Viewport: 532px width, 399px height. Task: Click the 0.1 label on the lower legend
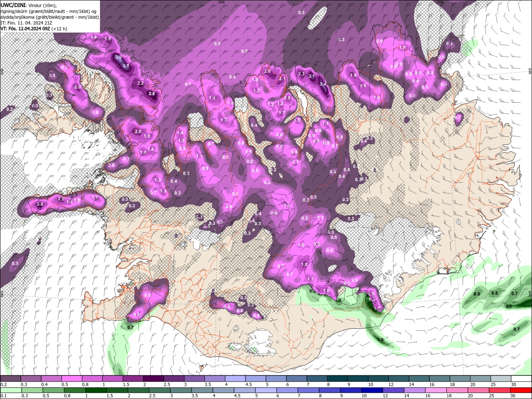[x=3, y=396]
